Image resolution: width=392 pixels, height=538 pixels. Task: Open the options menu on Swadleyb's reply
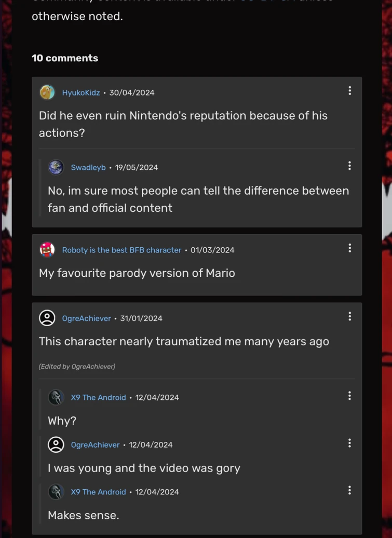tap(349, 166)
